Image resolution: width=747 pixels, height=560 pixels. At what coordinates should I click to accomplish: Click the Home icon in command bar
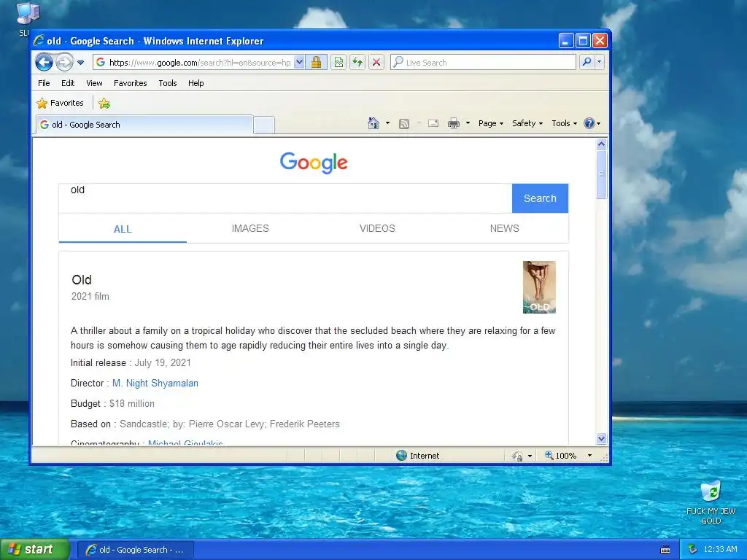pyautogui.click(x=373, y=123)
